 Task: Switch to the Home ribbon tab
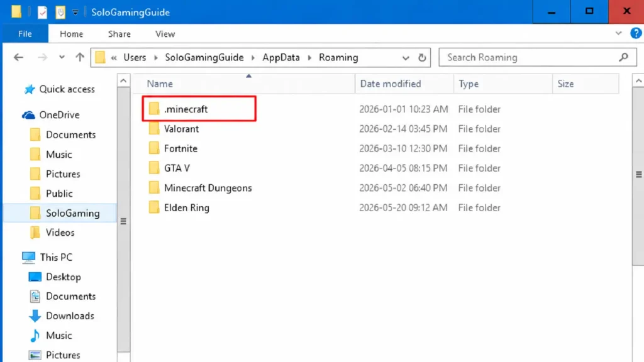pos(72,34)
